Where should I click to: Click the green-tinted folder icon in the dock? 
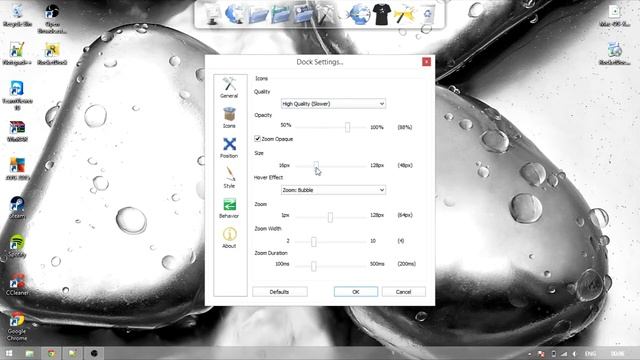(x=280, y=15)
